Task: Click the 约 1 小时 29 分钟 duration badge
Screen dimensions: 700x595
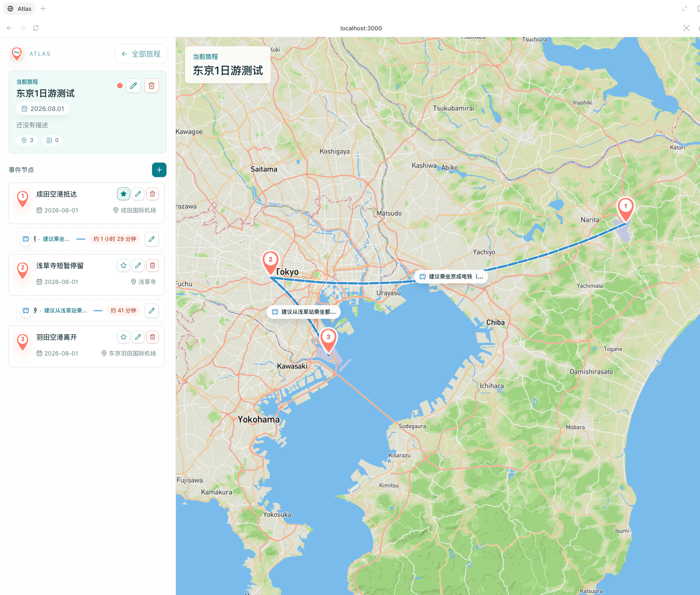Action: click(115, 239)
